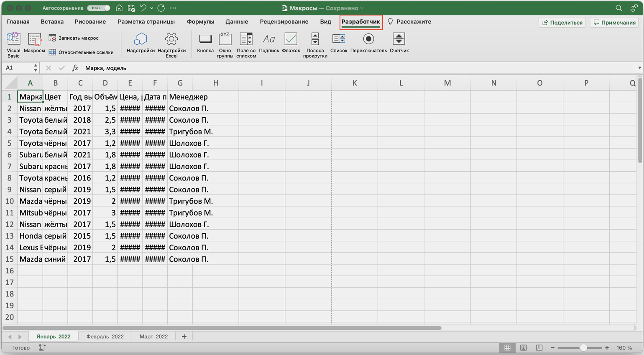Open the Visual Basic editor
The width and height of the screenshot is (644, 355).
tap(13, 44)
